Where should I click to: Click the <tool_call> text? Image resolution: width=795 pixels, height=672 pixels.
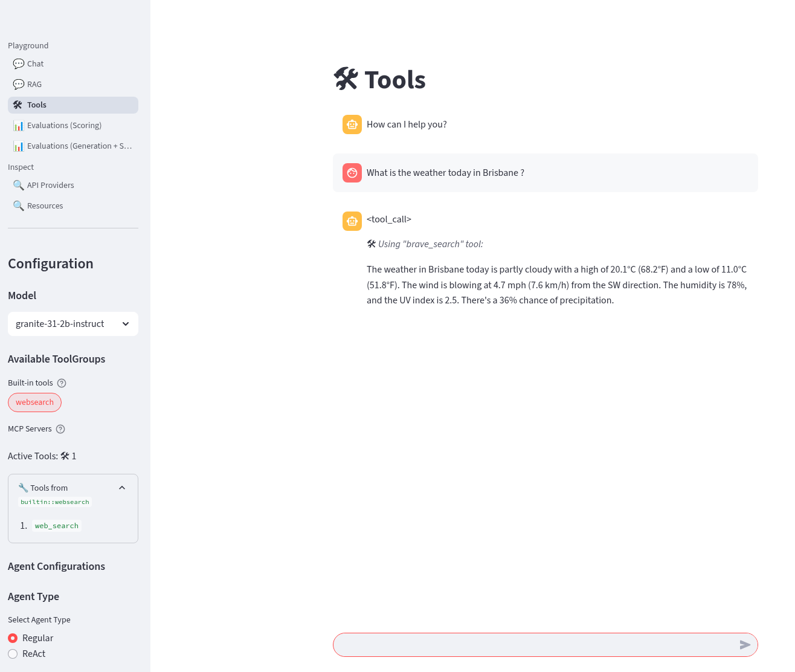click(x=389, y=219)
